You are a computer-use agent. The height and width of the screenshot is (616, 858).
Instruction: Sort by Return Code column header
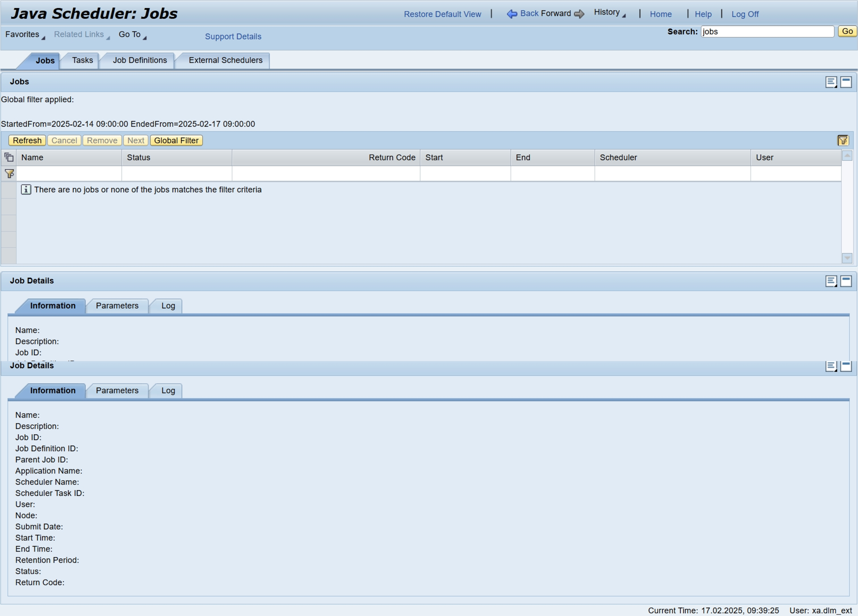coord(326,158)
